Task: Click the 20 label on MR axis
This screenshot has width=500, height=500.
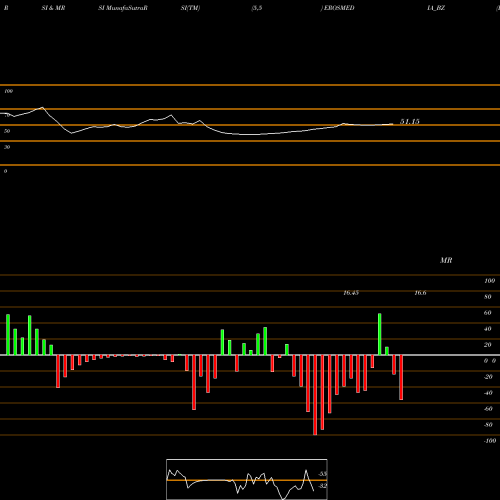Action: point(488,345)
